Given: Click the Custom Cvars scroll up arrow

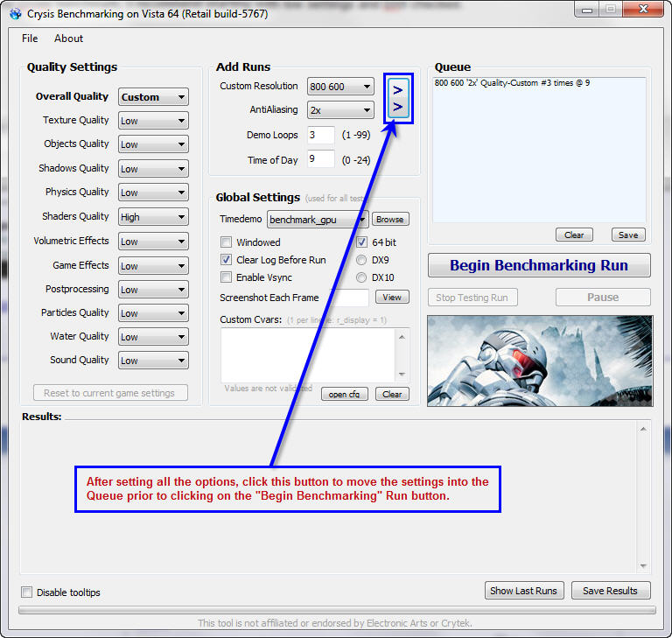Looking at the screenshot, I should [x=402, y=337].
